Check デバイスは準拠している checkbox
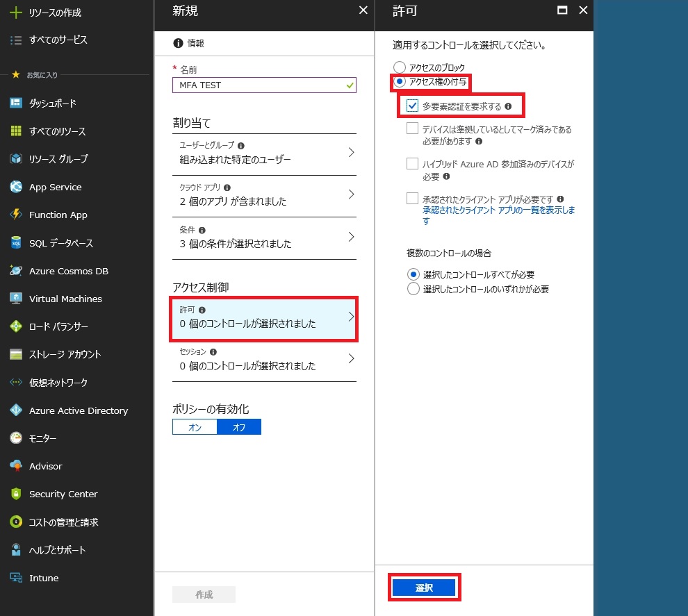 (412, 128)
